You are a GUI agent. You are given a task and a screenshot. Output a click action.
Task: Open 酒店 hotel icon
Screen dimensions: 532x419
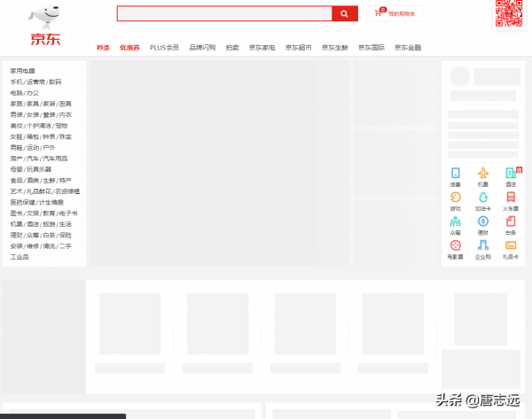click(511, 173)
